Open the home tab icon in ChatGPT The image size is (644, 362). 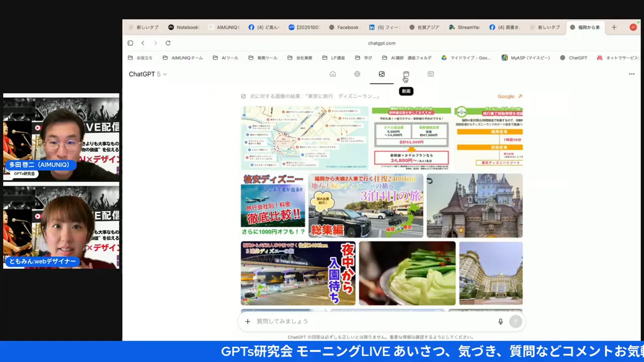click(x=333, y=74)
